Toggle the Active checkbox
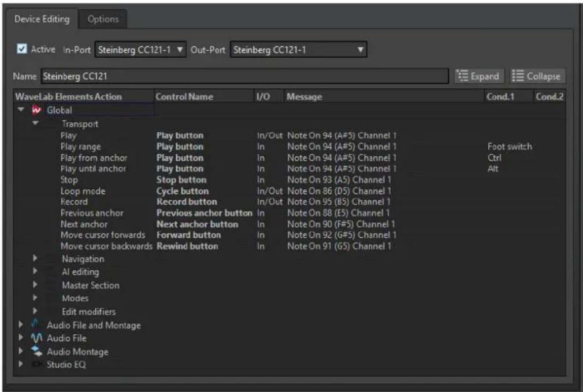 tap(22, 48)
